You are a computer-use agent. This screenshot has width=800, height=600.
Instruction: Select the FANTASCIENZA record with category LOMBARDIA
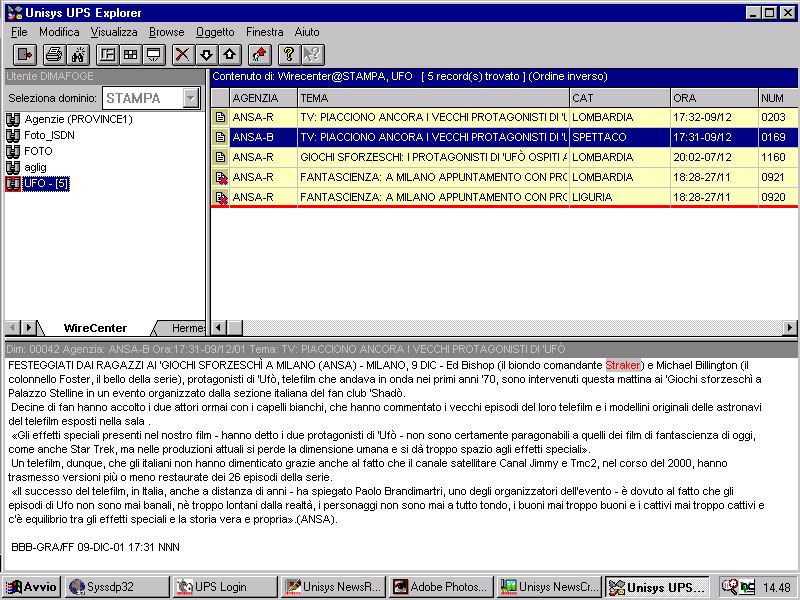(505, 177)
